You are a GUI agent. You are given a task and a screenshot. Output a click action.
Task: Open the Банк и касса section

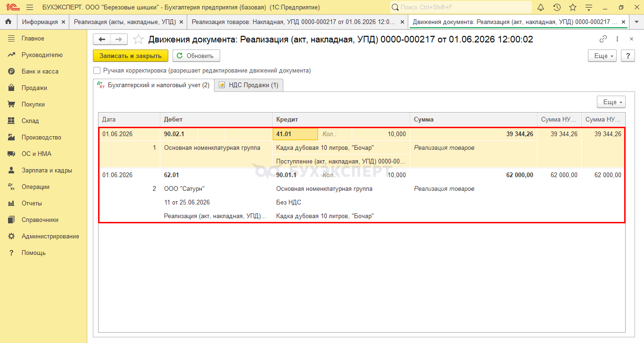[x=40, y=72]
